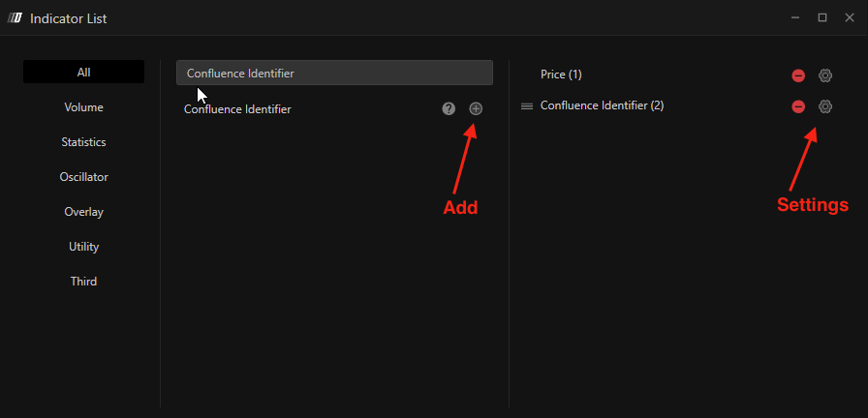Image resolution: width=868 pixels, height=418 pixels.
Task: Open Confluence Identifier (2) settings gear
Action: point(825,106)
